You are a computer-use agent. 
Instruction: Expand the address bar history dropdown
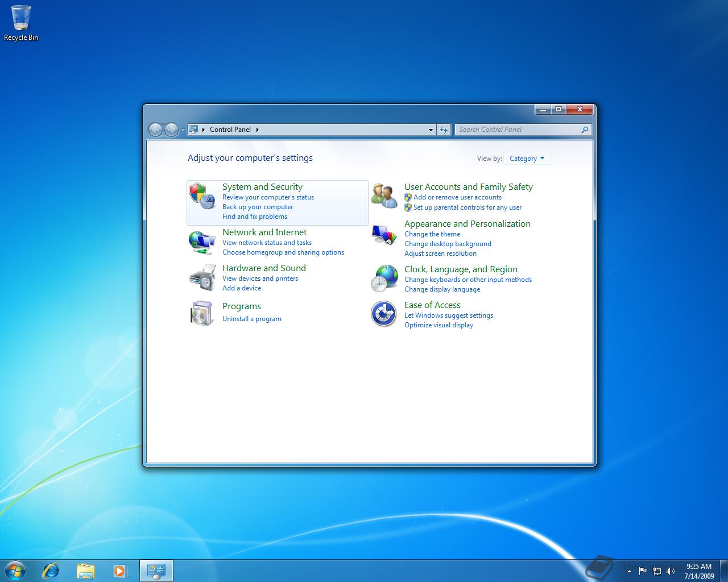(431, 130)
